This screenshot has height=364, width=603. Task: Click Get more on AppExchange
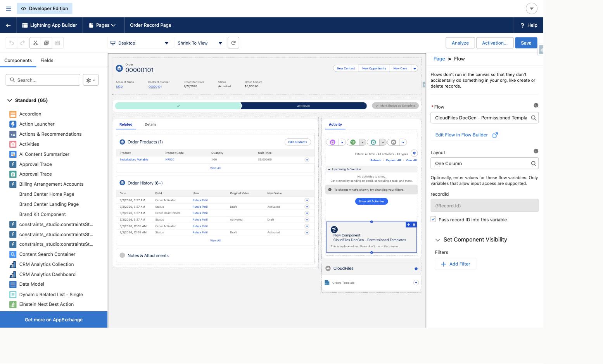click(x=54, y=320)
